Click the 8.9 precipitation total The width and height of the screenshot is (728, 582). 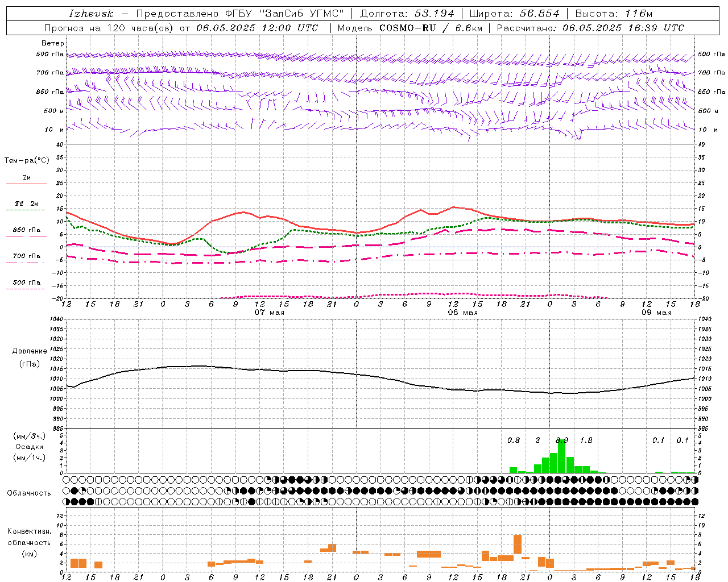[x=562, y=440]
